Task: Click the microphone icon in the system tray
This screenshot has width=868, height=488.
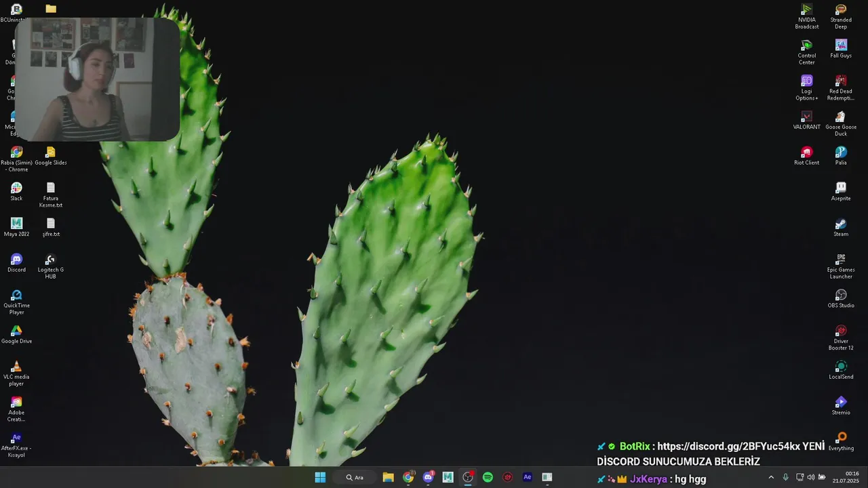Action: point(785,477)
